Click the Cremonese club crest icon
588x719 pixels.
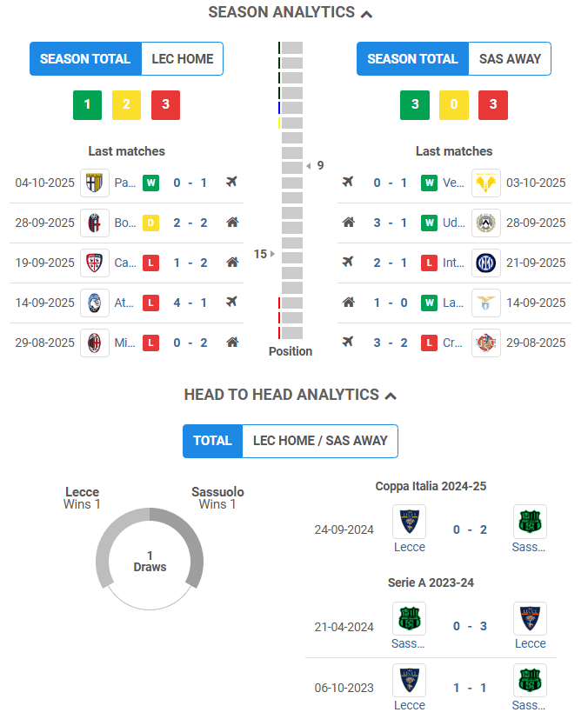coord(486,343)
